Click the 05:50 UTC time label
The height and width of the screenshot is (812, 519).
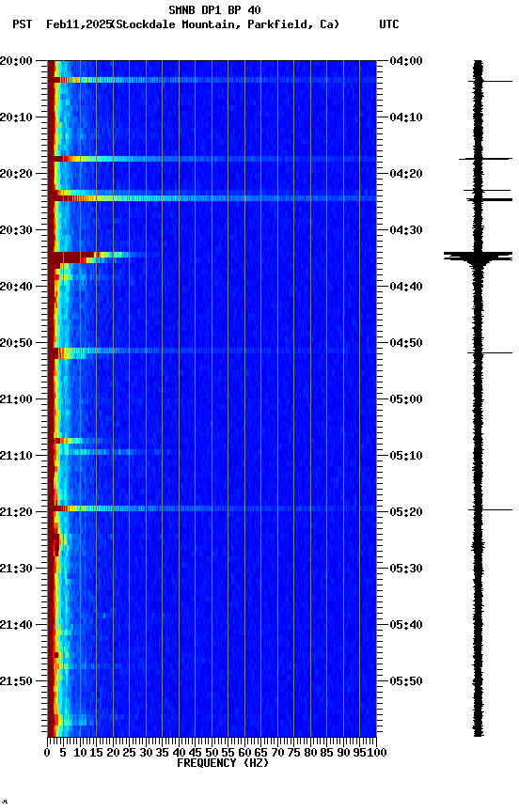(x=406, y=681)
